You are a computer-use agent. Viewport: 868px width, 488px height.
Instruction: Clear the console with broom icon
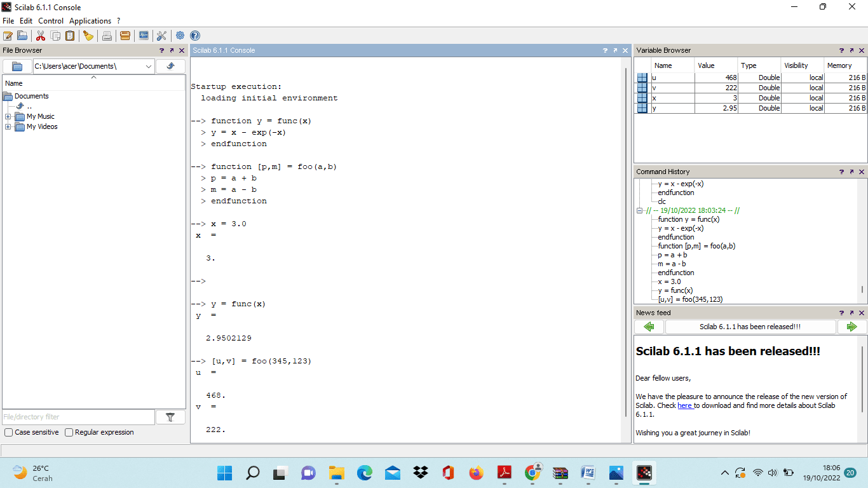(x=88, y=36)
